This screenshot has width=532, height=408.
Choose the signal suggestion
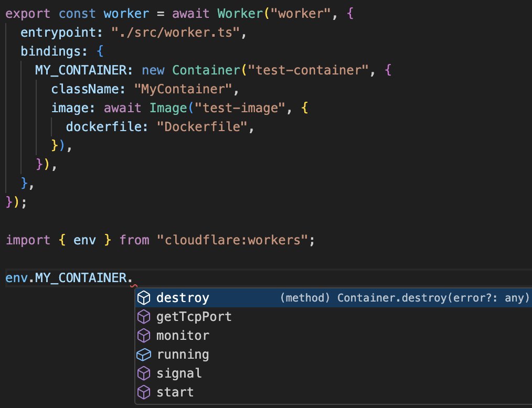(x=334, y=373)
